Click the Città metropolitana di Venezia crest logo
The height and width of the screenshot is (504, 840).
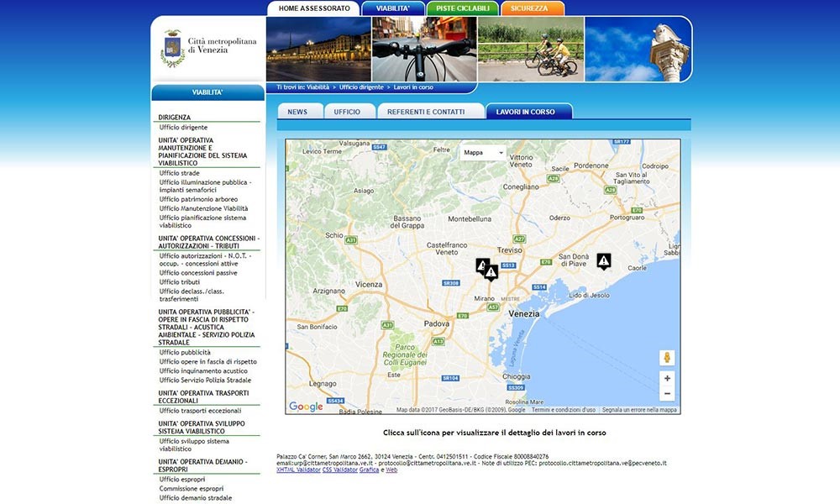point(172,49)
